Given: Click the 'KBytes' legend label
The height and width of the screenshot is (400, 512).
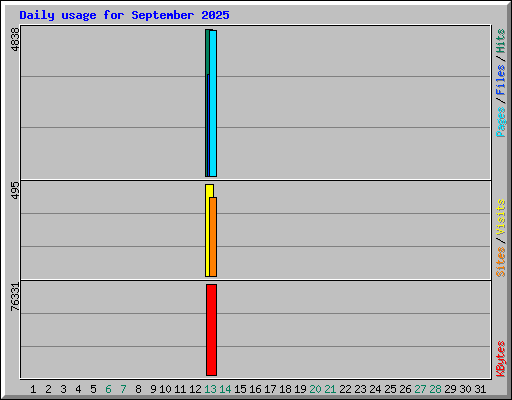Looking at the screenshot, I should pos(501,359).
